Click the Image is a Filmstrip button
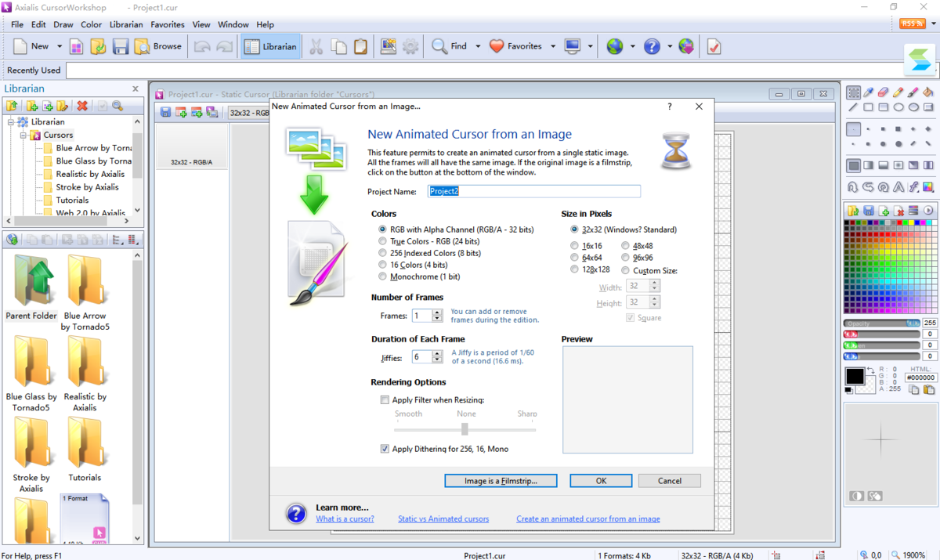Screen dimensions: 940x560 pos(501,481)
